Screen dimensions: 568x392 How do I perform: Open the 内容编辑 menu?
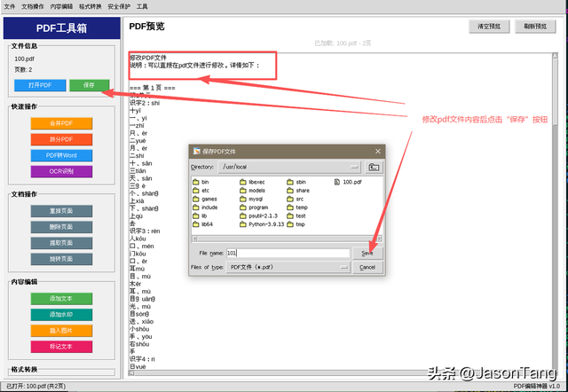[x=61, y=6]
